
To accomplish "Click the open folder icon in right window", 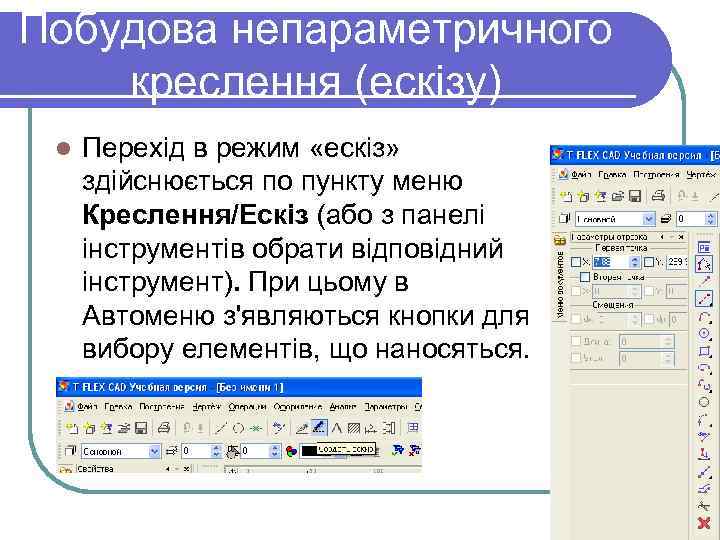I will click(618, 197).
